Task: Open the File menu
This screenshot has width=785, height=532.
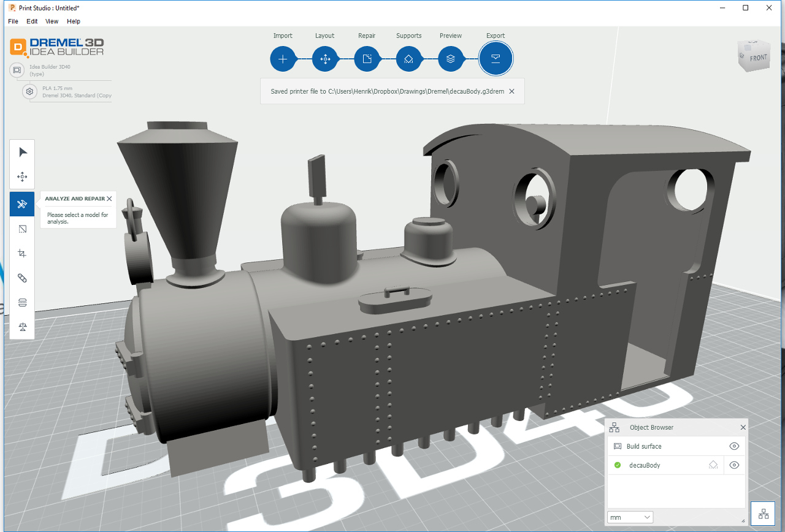Action: tap(13, 21)
